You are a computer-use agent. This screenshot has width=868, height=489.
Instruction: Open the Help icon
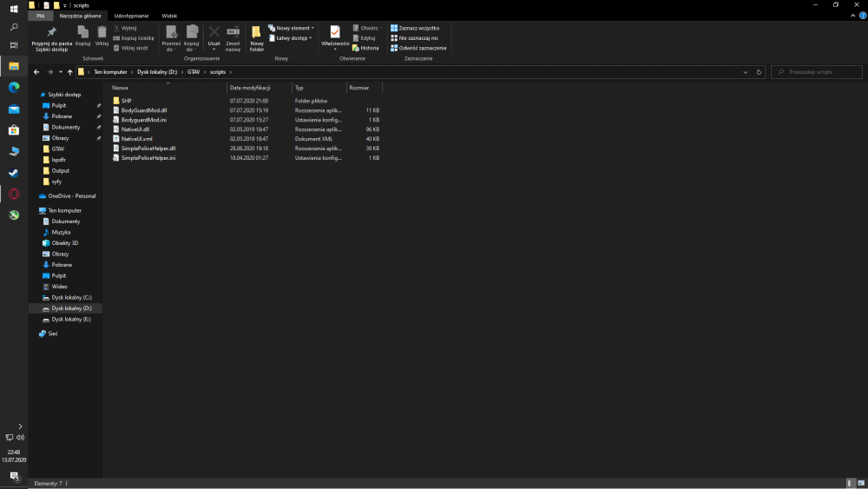coord(863,16)
